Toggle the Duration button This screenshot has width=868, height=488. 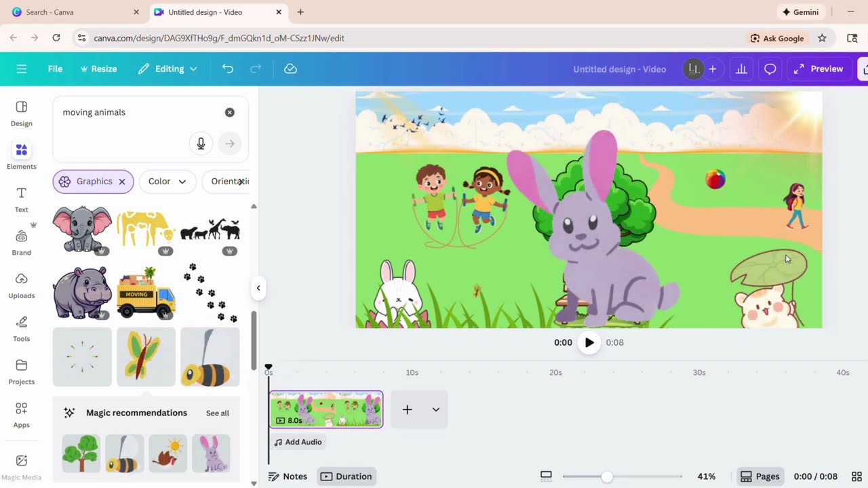click(x=347, y=476)
